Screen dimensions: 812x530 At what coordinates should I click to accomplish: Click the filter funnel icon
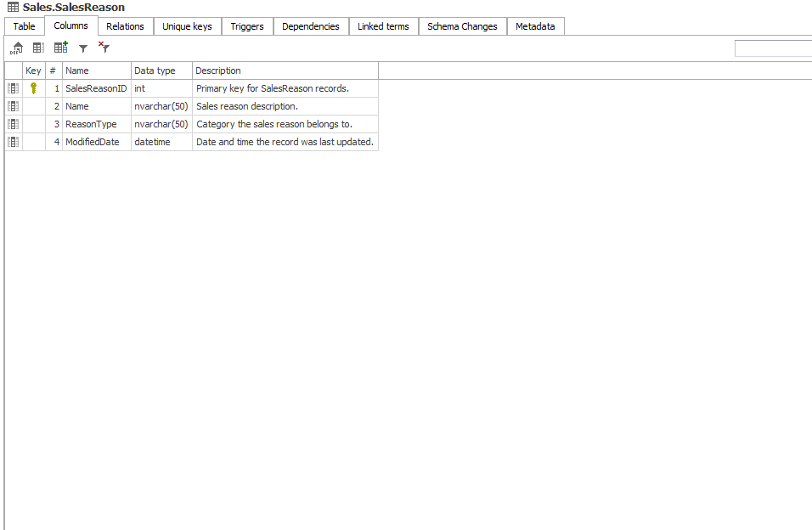tap(83, 49)
